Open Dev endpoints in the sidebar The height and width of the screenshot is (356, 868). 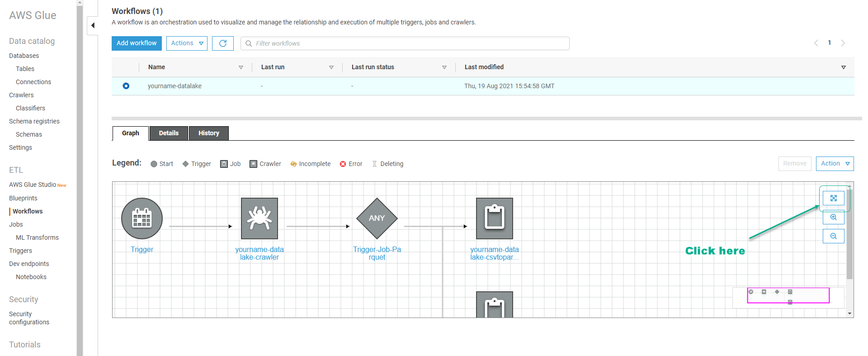[29, 264]
